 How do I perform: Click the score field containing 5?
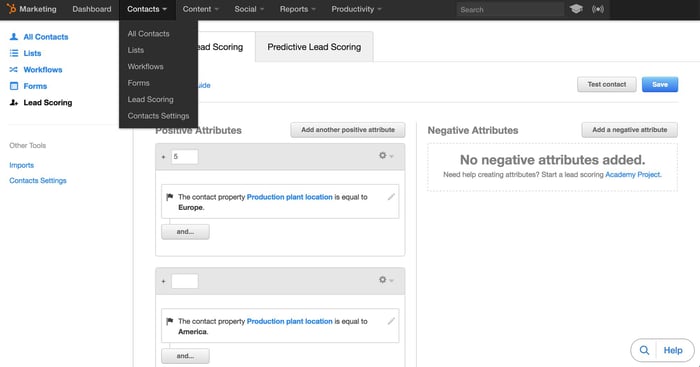184,157
